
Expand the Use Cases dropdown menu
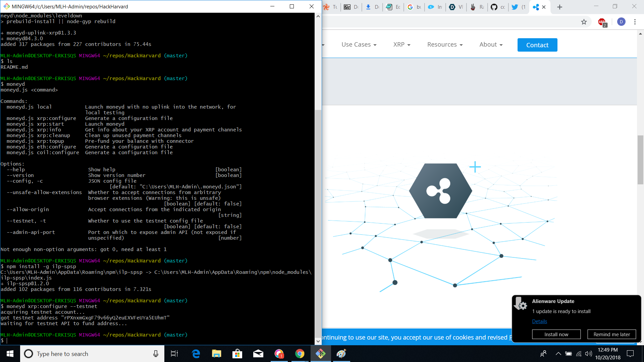coord(359,45)
